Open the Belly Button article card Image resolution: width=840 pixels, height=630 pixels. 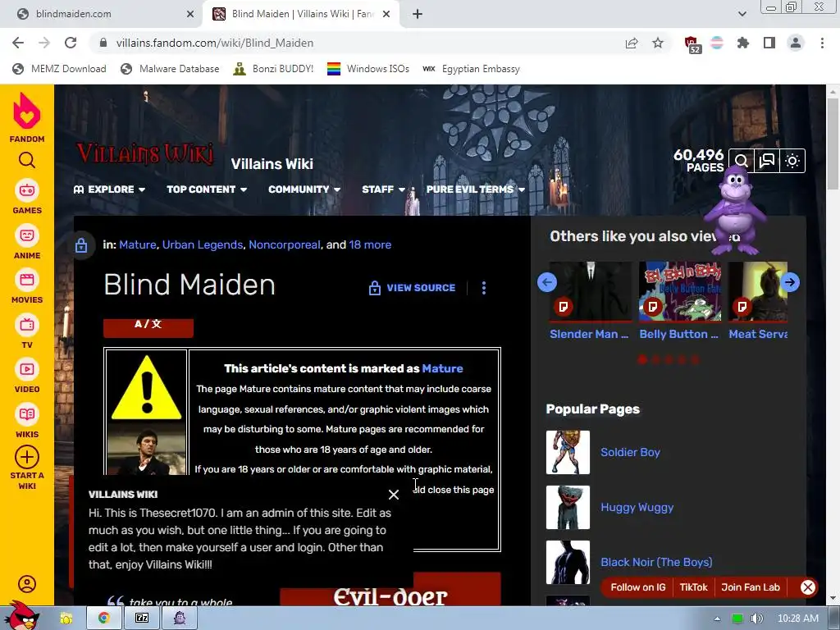tap(680, 301)
